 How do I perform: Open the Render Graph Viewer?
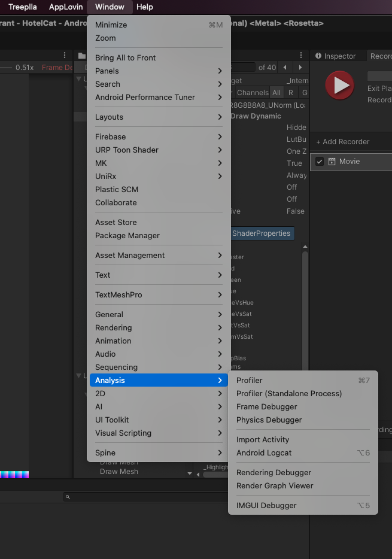[303, 486]
